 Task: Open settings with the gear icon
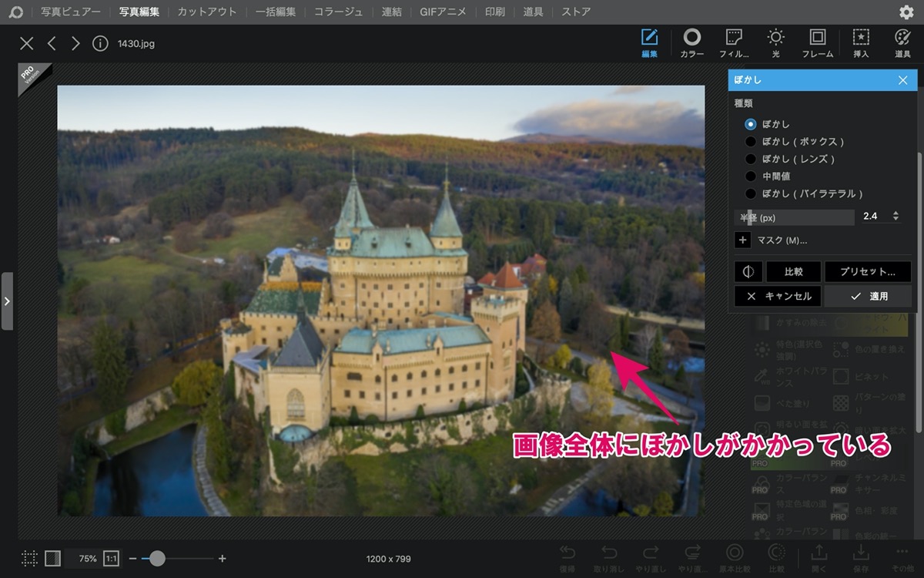pos(907,12)
